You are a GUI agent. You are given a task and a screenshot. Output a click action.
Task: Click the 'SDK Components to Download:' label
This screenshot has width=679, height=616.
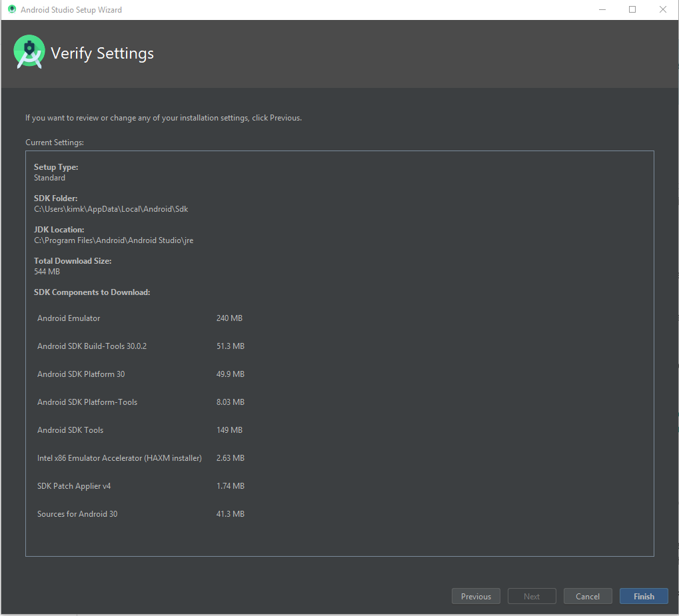[92, 292]
